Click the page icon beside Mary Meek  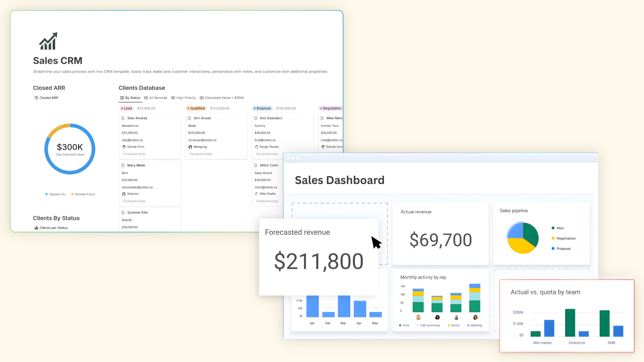point(123,165)
